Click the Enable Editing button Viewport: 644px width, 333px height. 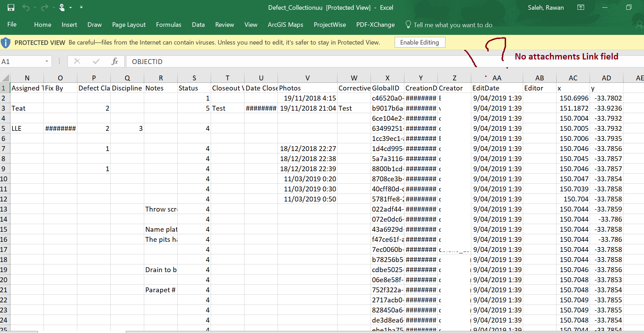420,42
